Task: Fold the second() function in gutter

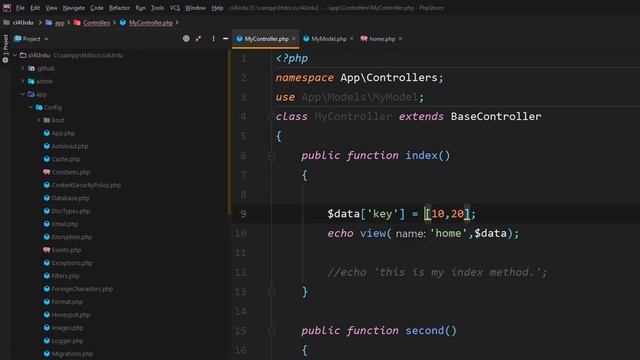Action: pos(272,331)
